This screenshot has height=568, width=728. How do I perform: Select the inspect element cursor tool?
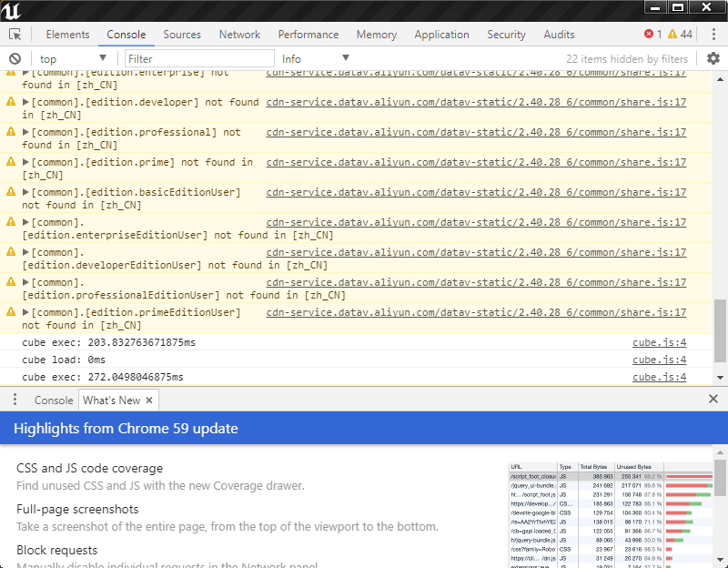15,34
